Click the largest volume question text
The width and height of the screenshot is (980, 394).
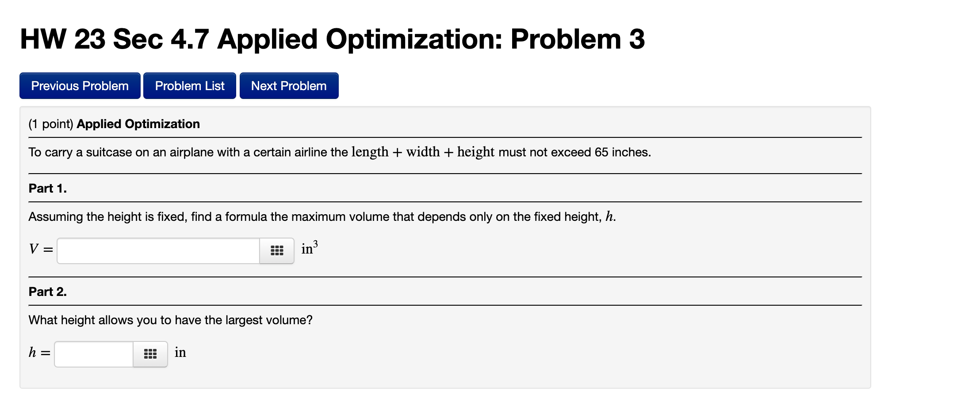point(170,320)
